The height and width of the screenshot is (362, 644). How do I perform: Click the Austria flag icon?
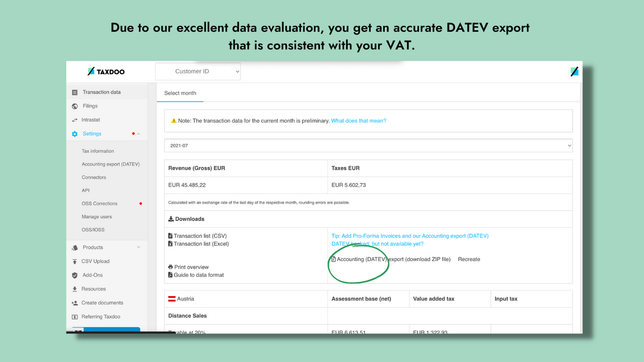tap(172, 299)
